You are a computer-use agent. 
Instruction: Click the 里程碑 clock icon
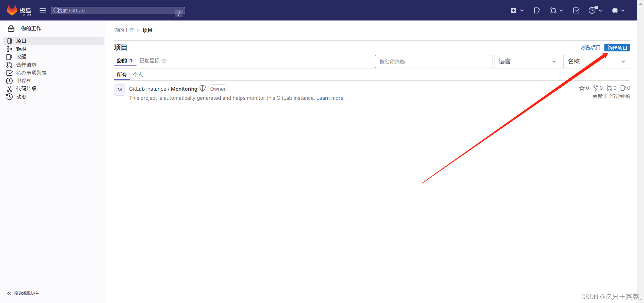coord(9,81)
